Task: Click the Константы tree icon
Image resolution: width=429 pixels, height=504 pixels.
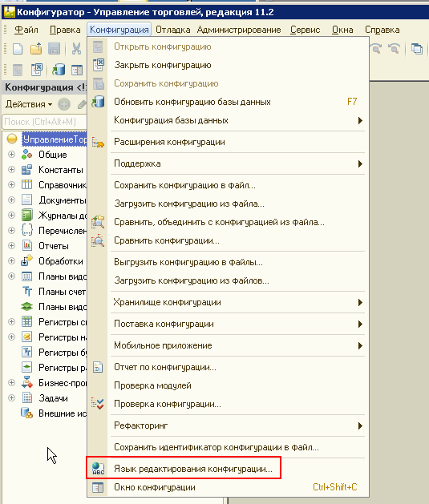Action: tap(26, 170)
